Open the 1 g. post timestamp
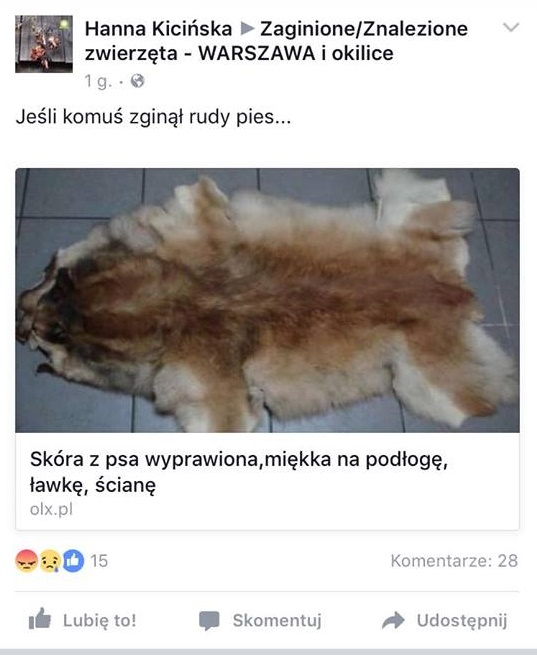The height and width of the screenshot is (655, 537). (98, 81)
